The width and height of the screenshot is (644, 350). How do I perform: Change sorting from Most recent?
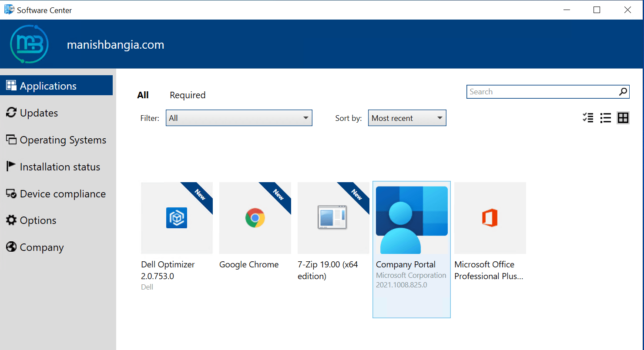coord(407,118)
